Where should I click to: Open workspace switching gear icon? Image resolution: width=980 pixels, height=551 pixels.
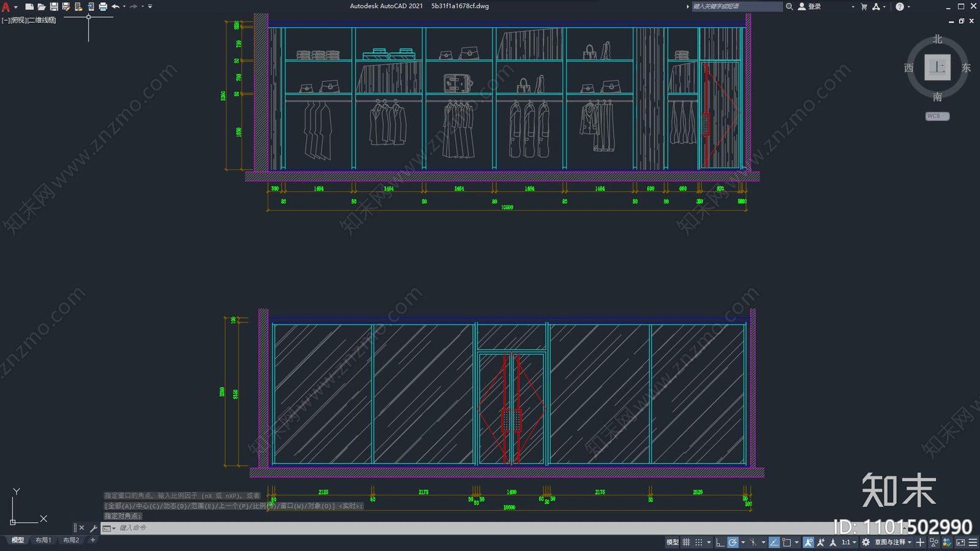(x=865, y=542)
